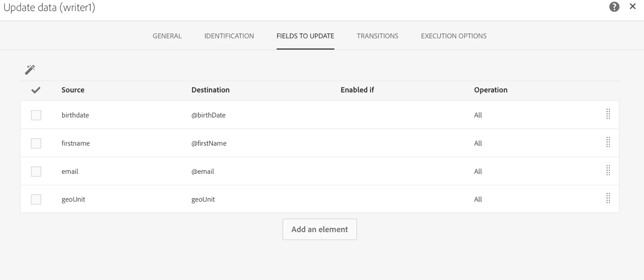Click the magic wand auto-mapping icon
Viewport: 644px width, 280px height.
tap(30, 70)
